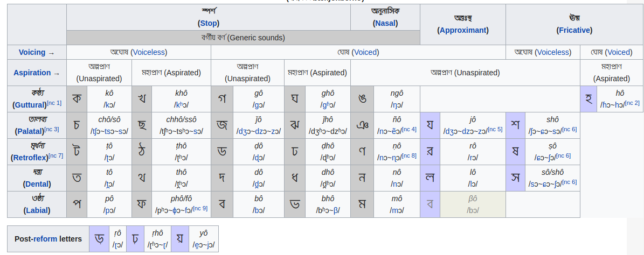Click the letter ঘ cell
The width and height of the screenshot is (644, 255).
tap(295, 99)
